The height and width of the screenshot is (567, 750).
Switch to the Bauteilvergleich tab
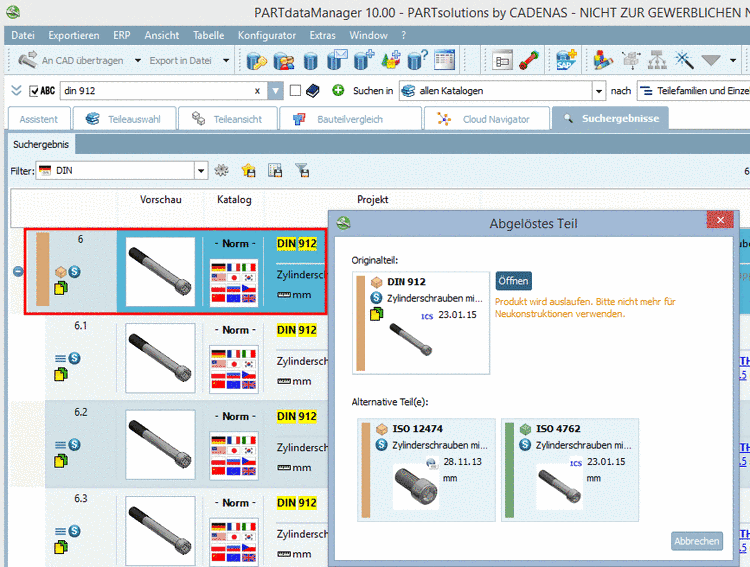coord(350,119)
